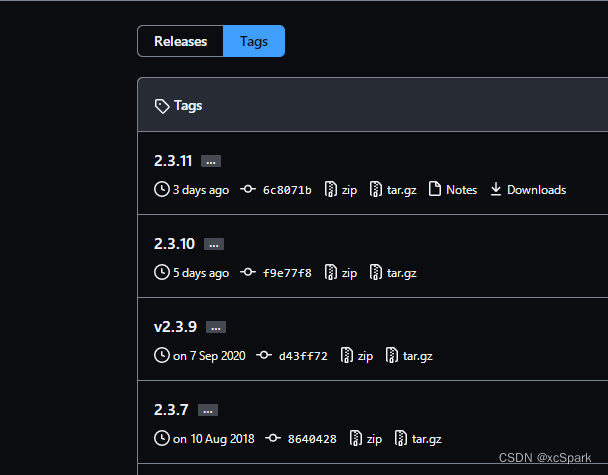Image resolution: width=608 pixels, height=475 pixels.
Task: Expand the ellipsis next to 2.3.10
Action: [214, 244]
